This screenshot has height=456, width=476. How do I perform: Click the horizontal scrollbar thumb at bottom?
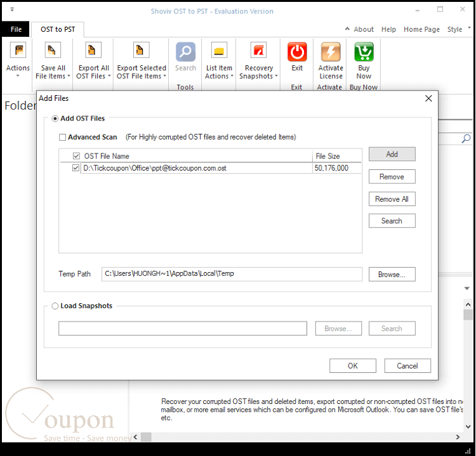[x=146, y=437]
